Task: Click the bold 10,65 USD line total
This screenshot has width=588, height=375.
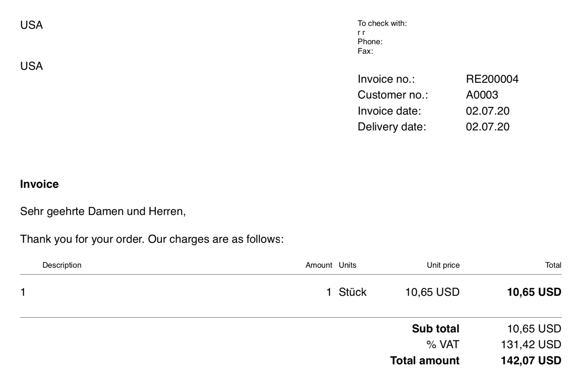Action: 534,292
